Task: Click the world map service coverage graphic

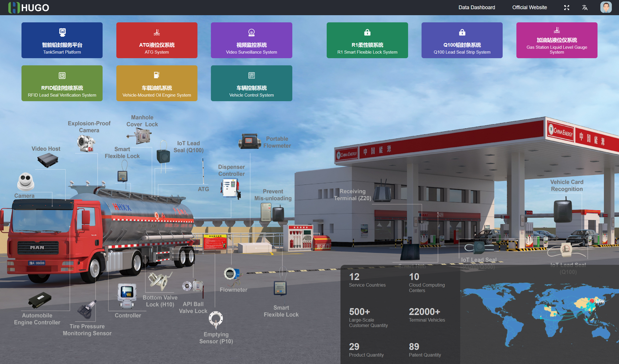Action: click(x=539, y=314)
